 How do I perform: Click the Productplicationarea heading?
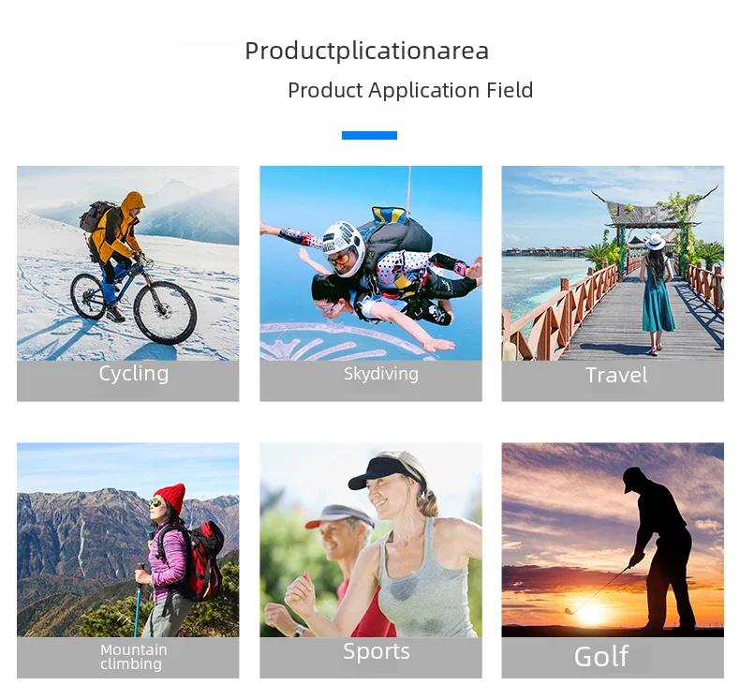[x=366, y=51]
